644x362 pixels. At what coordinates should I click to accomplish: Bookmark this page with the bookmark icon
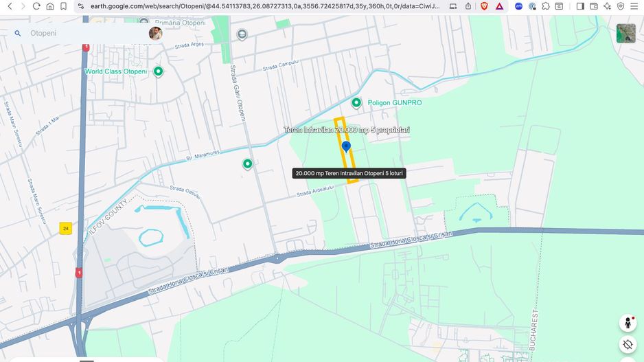click(63, 6)
